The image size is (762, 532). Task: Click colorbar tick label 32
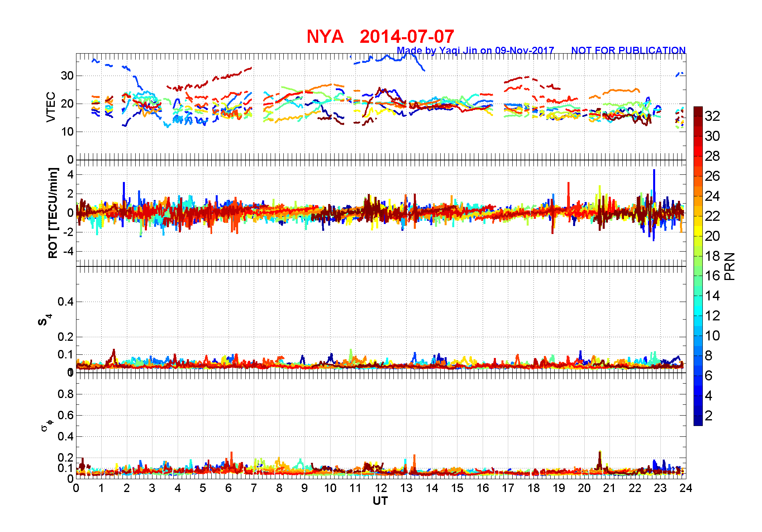click(x=712, y=116)
